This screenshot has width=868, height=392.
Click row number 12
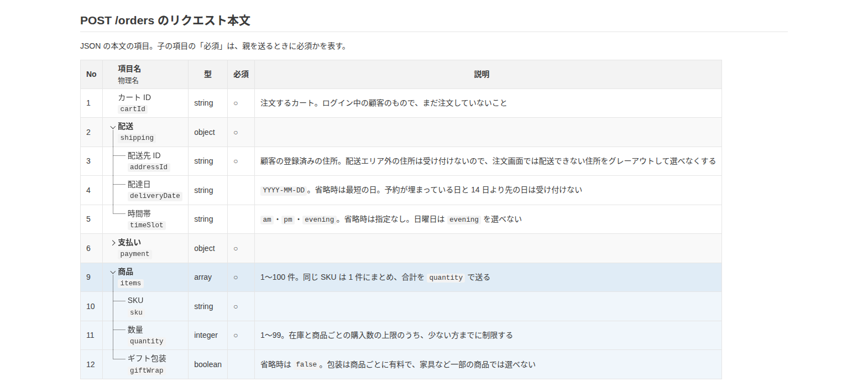(91, 364)
